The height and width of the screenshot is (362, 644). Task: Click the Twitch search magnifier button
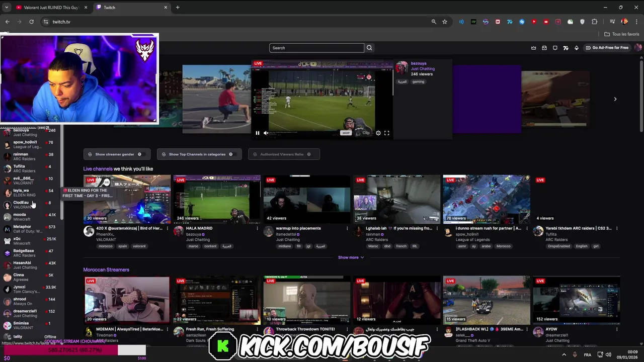(x=369, y=48)
